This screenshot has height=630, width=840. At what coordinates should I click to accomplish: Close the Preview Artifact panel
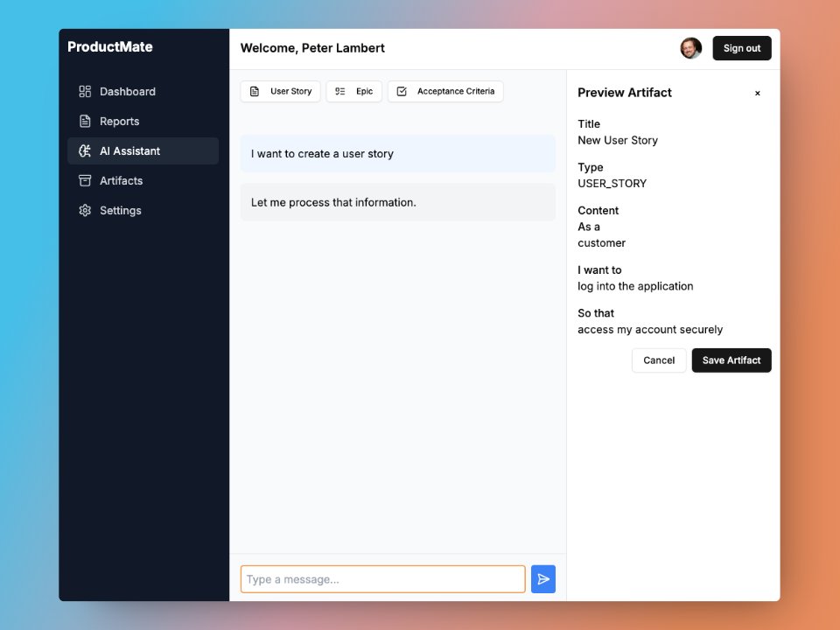pos(758,93)
